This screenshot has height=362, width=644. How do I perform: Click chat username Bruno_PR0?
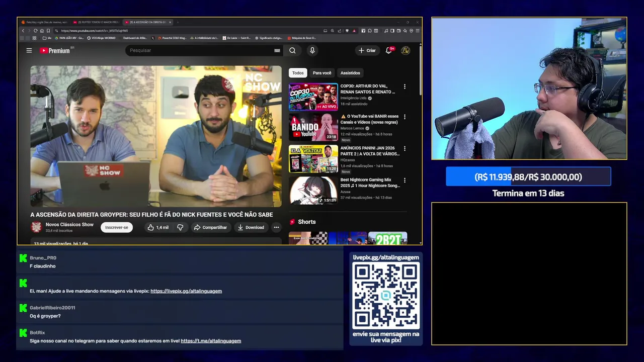[x=43, y=258]
